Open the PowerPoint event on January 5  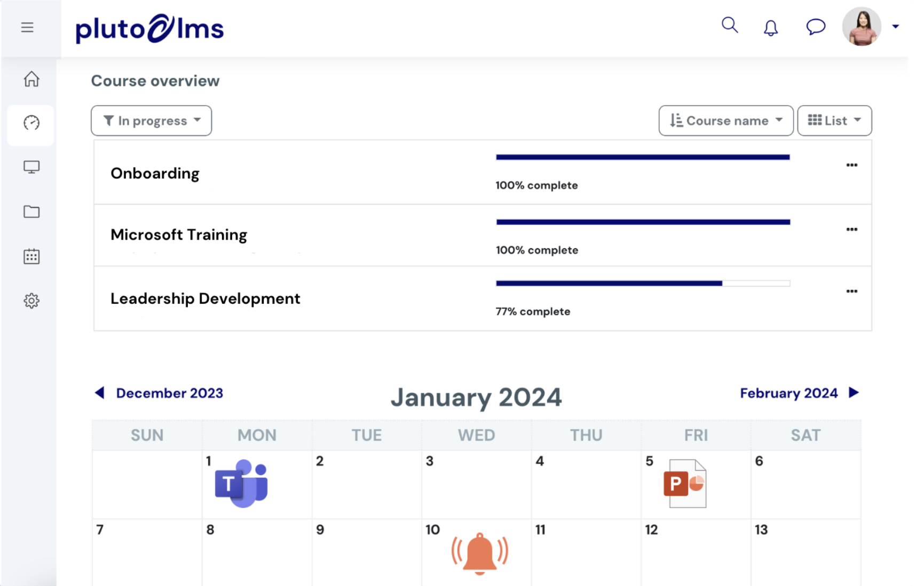click(x=685, y=484)
